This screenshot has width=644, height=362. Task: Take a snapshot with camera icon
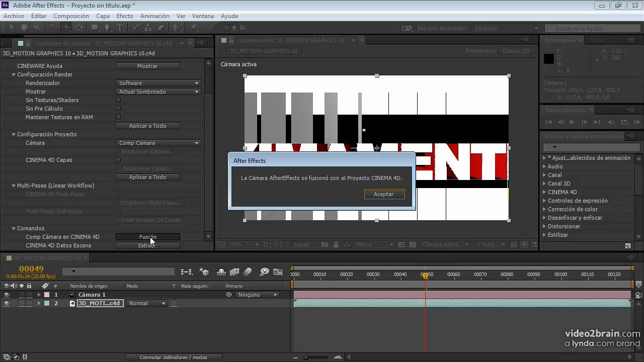point(325,245)
